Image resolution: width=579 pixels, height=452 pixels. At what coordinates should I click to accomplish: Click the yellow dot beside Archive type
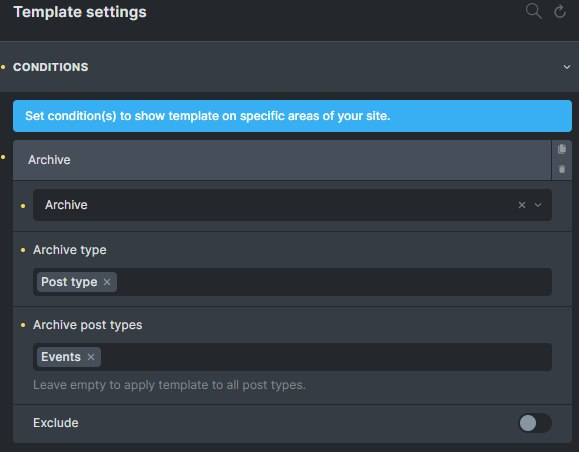23,250
